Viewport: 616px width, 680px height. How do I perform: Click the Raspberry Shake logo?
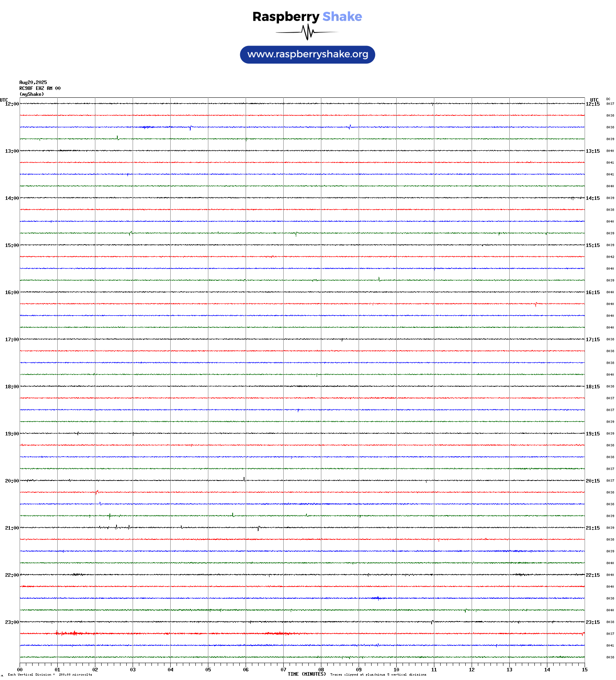(x=307, y=25)
